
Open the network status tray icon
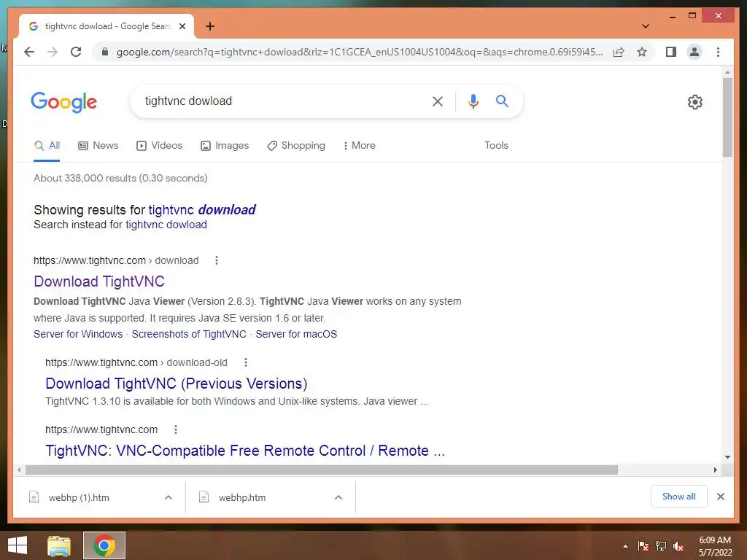[x=661, y=546]
